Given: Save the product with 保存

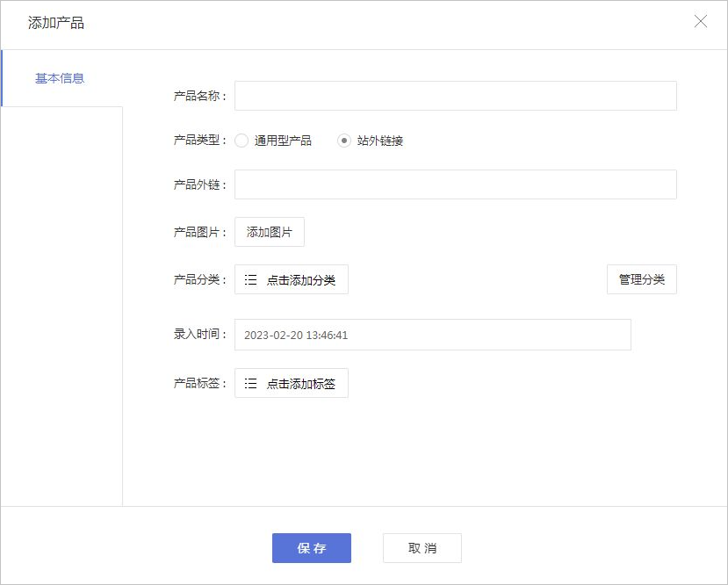Looking at the screenshot, I should click(312, 548).
